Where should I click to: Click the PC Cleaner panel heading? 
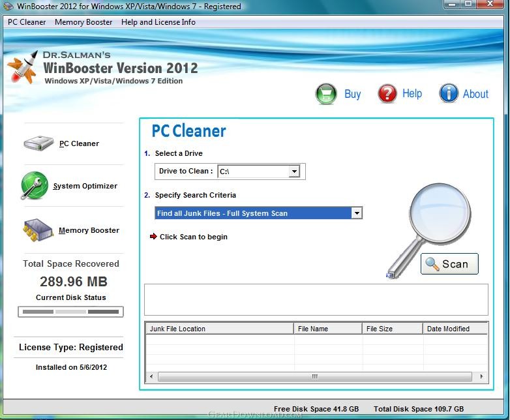click(x=188, y=131)
